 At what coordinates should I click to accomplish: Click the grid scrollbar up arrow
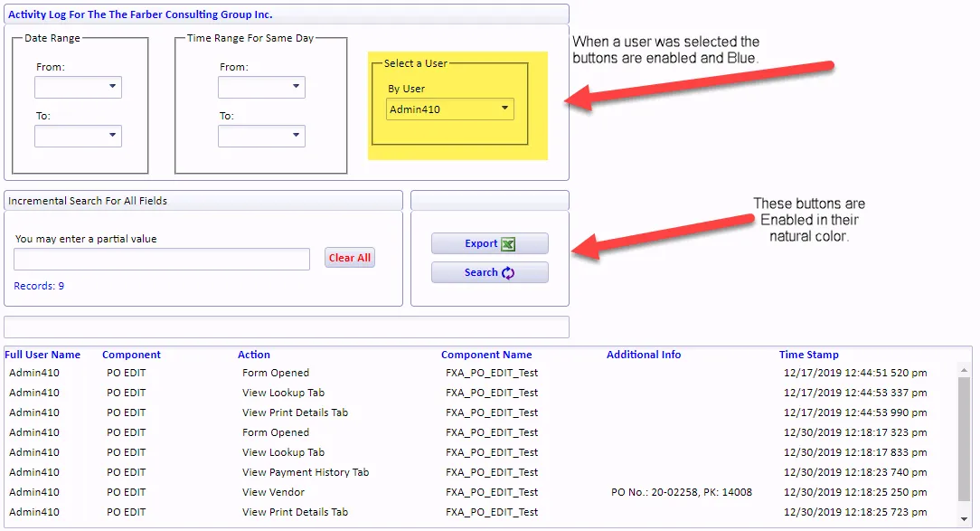(x=964, y=369)
